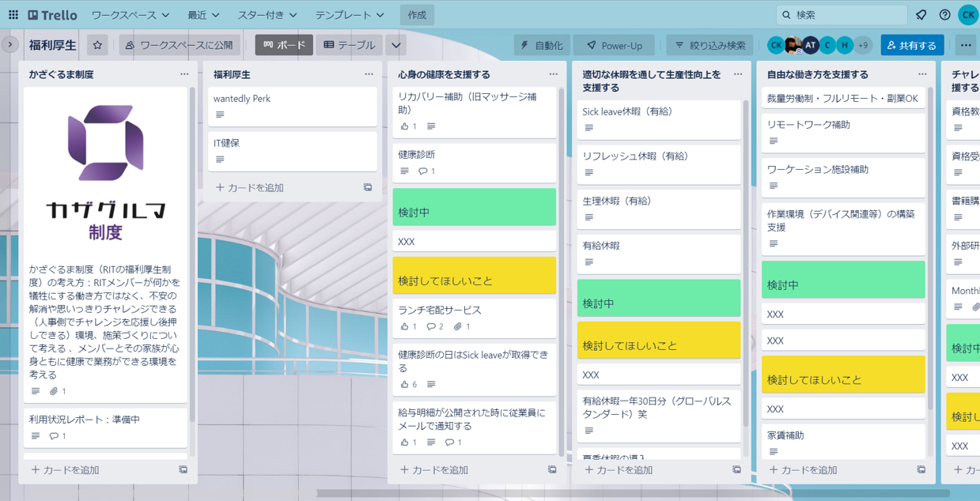980x501 pixels.
Task: Open the カザグルマ制度 logo cover image
Action: pos(105,172)
